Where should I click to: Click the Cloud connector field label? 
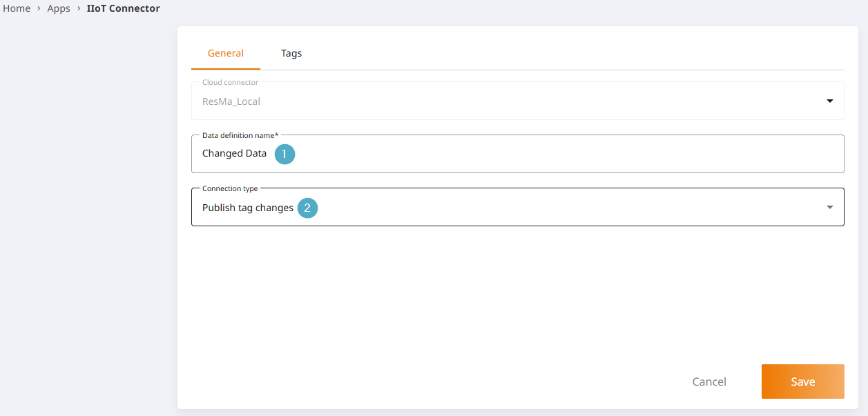tap(230, 82)
